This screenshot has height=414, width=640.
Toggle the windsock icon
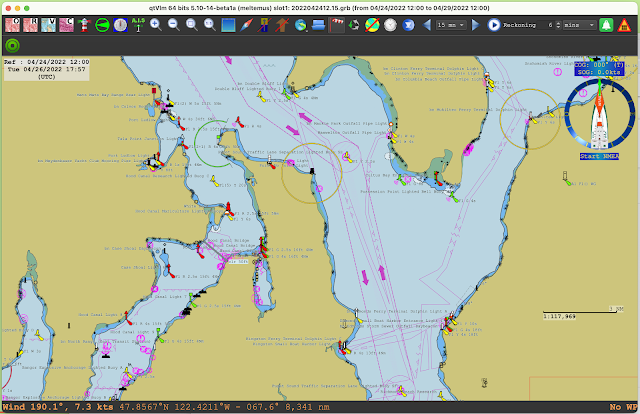[x=336, y=25]
